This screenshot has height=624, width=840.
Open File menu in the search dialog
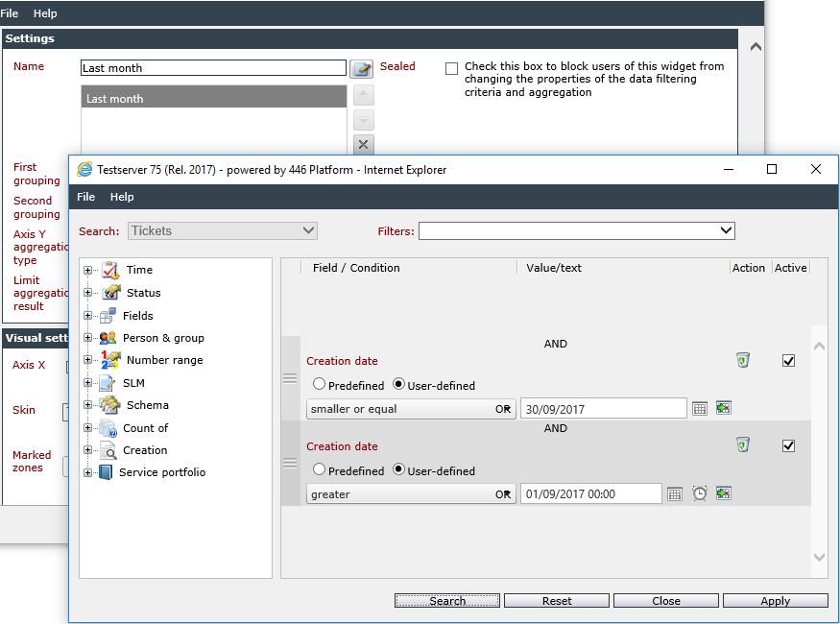tap(85, 197)
